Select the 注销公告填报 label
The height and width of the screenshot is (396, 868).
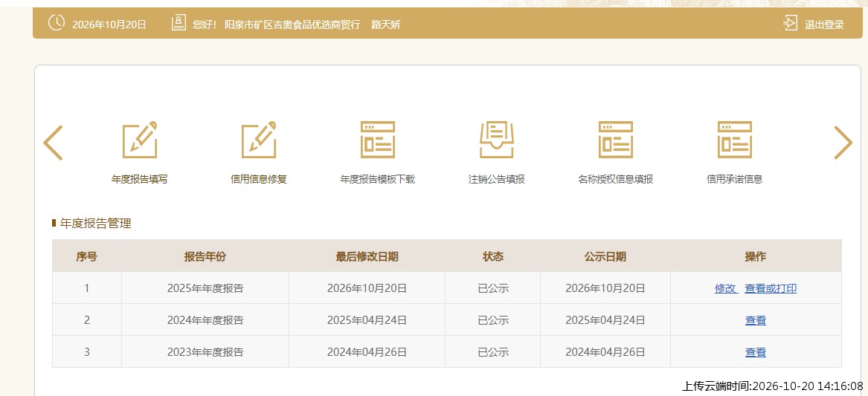point(497,179)
